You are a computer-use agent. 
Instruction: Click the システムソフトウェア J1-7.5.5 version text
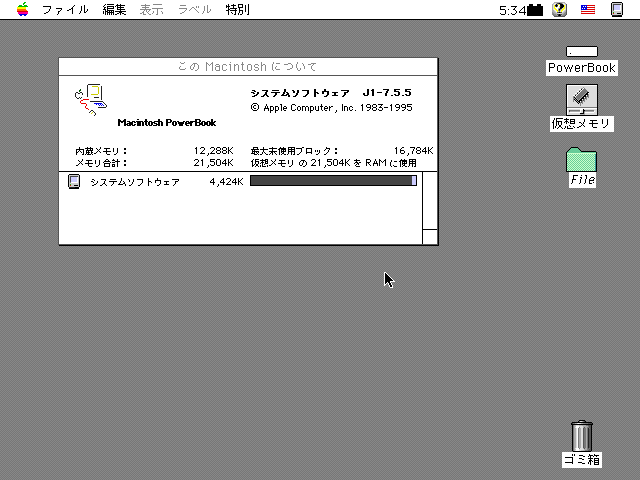pos(331,93)
